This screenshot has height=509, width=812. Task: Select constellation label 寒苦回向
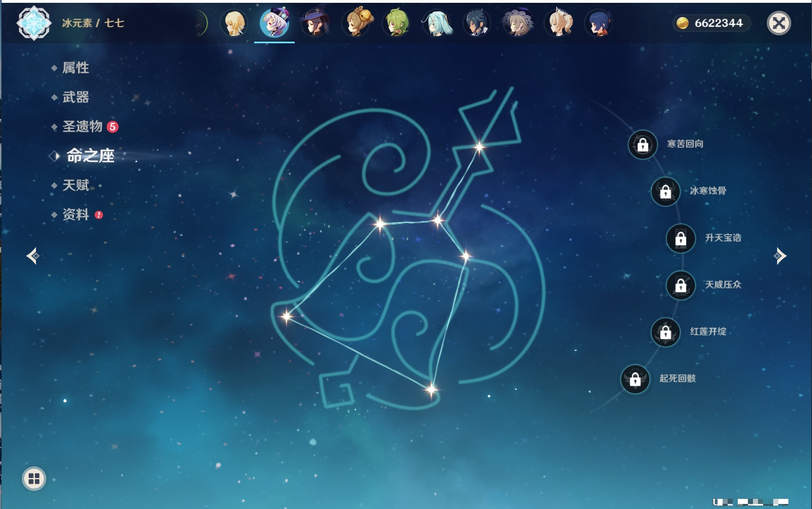[685, 144]
